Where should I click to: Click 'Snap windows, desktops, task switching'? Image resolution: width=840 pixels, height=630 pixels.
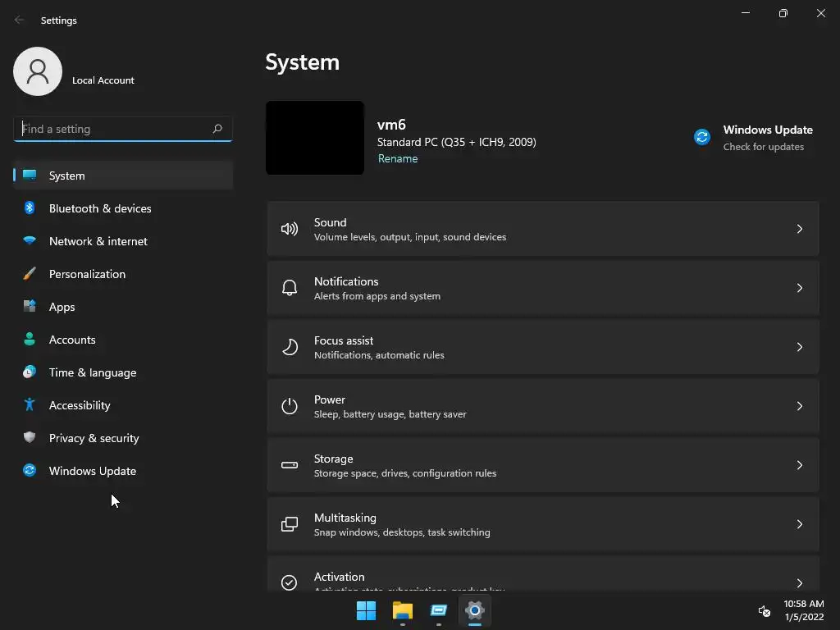402,532
